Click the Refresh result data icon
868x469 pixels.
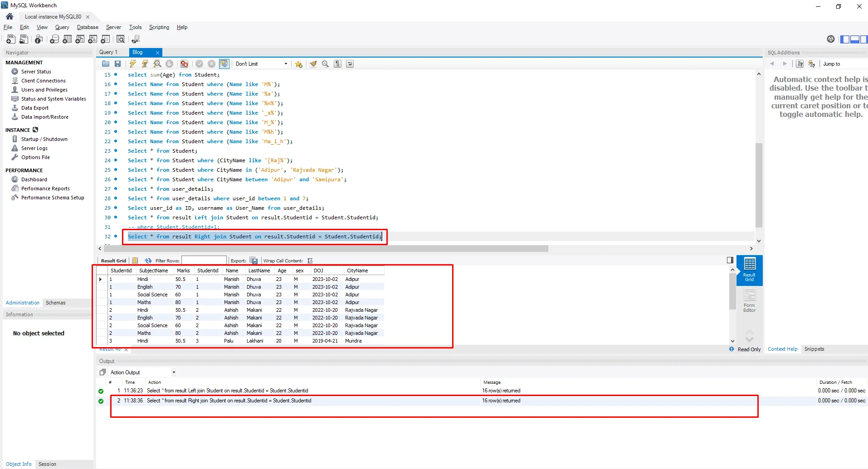(x=148, y=261)
